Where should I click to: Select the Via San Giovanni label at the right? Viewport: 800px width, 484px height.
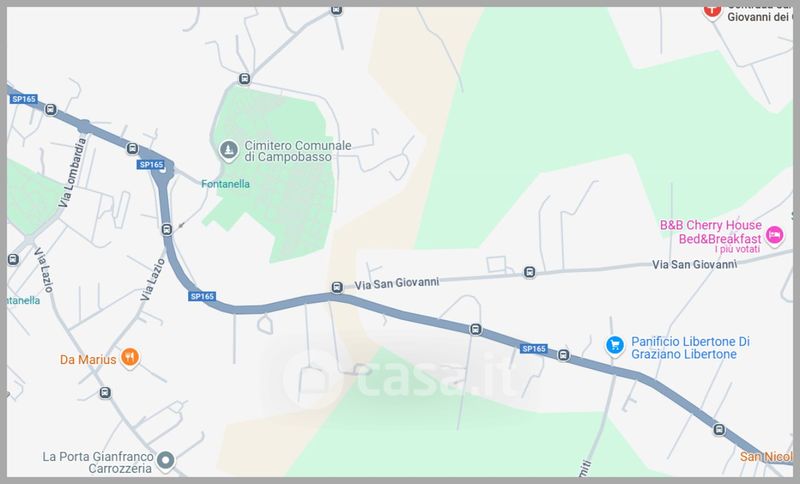click(694, 264)
